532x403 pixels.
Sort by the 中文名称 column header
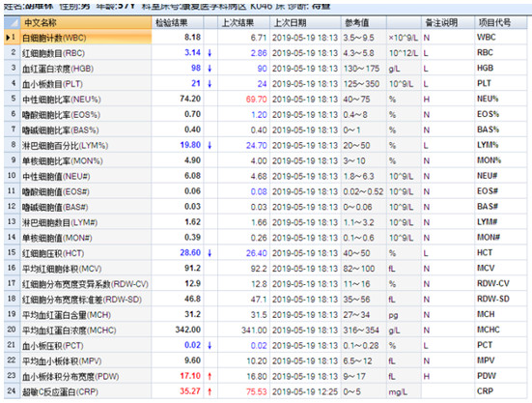coord(86,23)
